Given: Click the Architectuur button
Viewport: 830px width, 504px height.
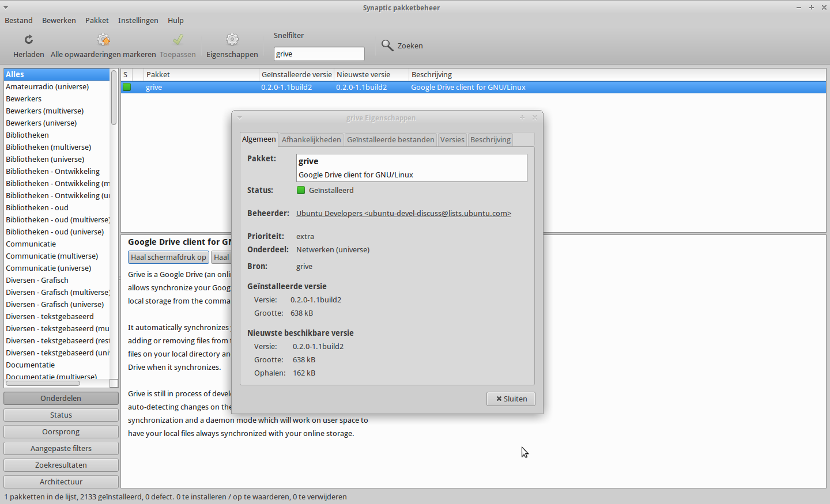Looking at the screenshot, I should tap(61, 482).
